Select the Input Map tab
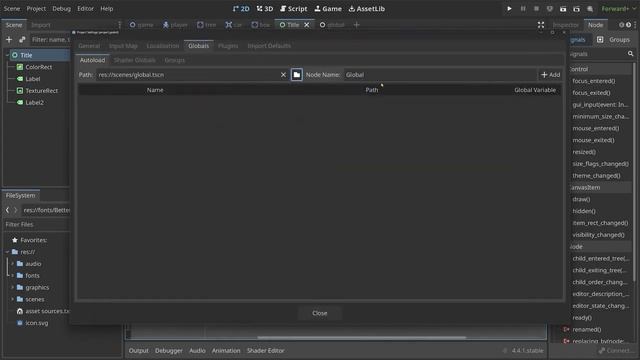This screenshot has width=640, height=360. pyautogui.click(x=123, y=46)
